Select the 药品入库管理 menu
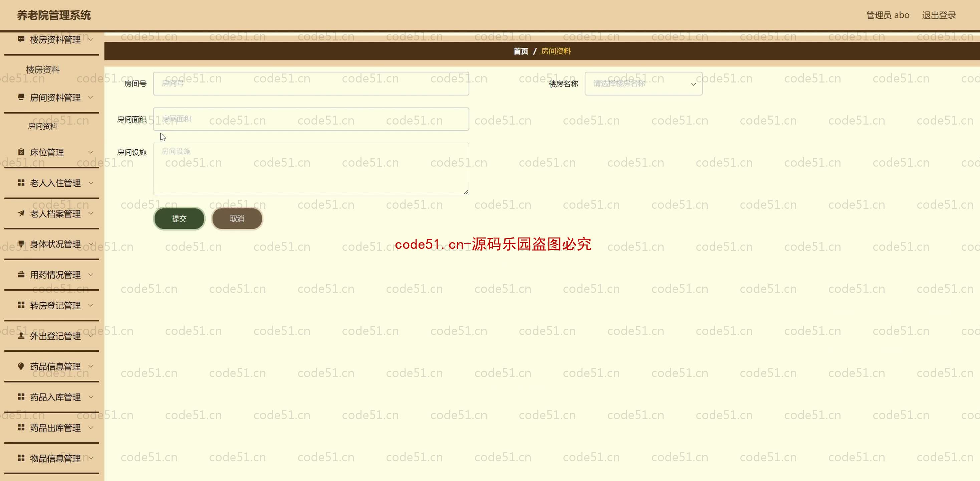The width and height of the screenshot is (980, 481). [x=52, y=397]
